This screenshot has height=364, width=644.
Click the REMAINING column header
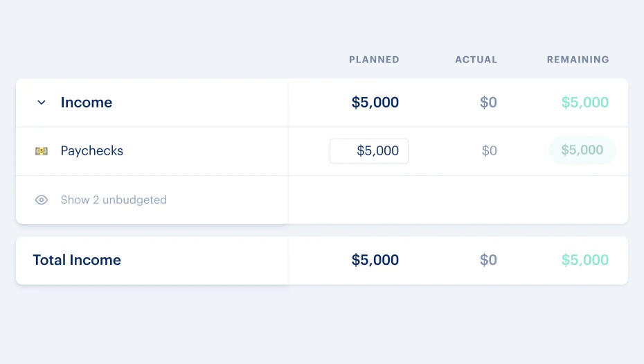[x=578, y=60]
